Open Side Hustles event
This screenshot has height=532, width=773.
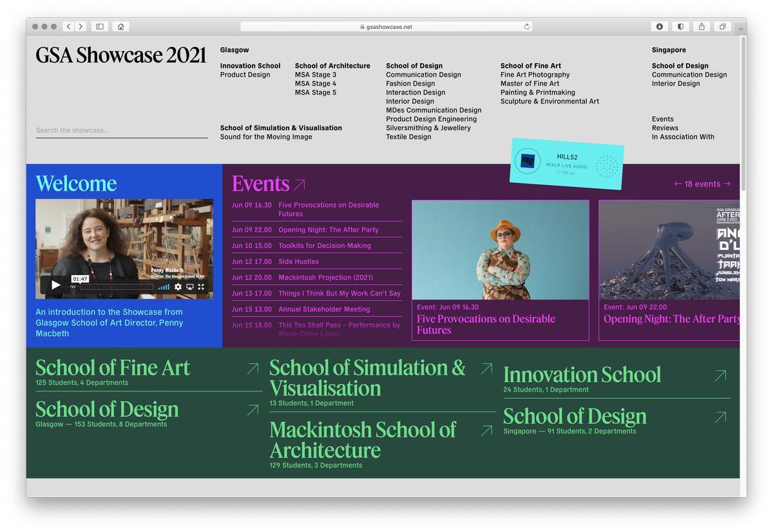click(x=298, y=261)
